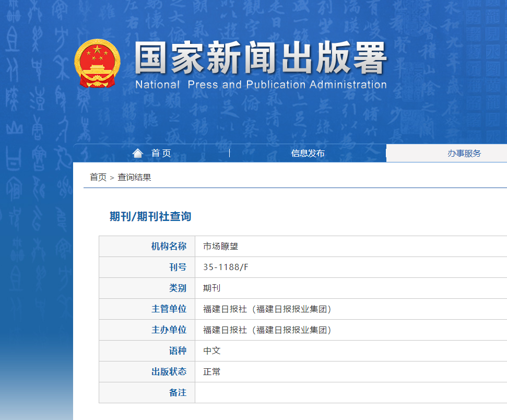Image resolution: width=507 pixels, height=420 pixels.
Task: Click the 机构名称 row label
Action: 169,247
